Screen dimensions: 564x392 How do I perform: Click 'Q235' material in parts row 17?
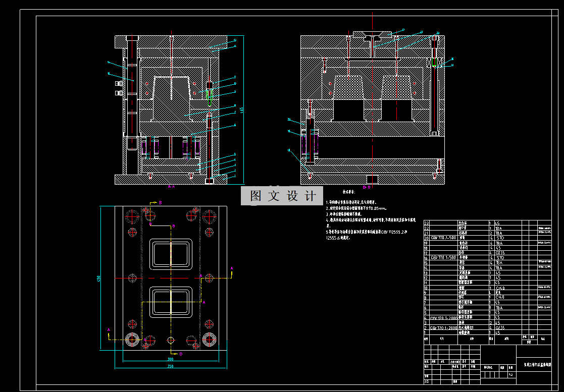(500, 253)
